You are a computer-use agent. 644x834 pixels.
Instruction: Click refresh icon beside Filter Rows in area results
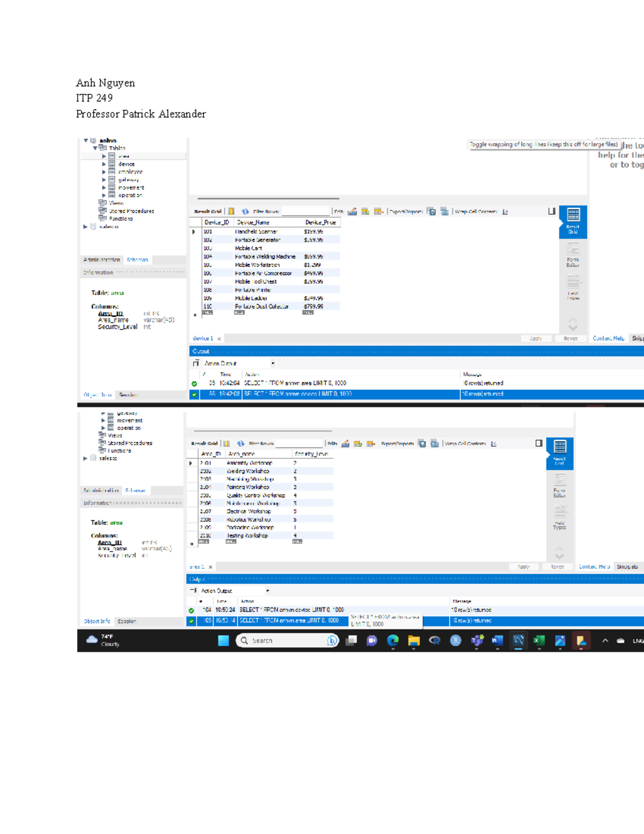pos(240,444)
